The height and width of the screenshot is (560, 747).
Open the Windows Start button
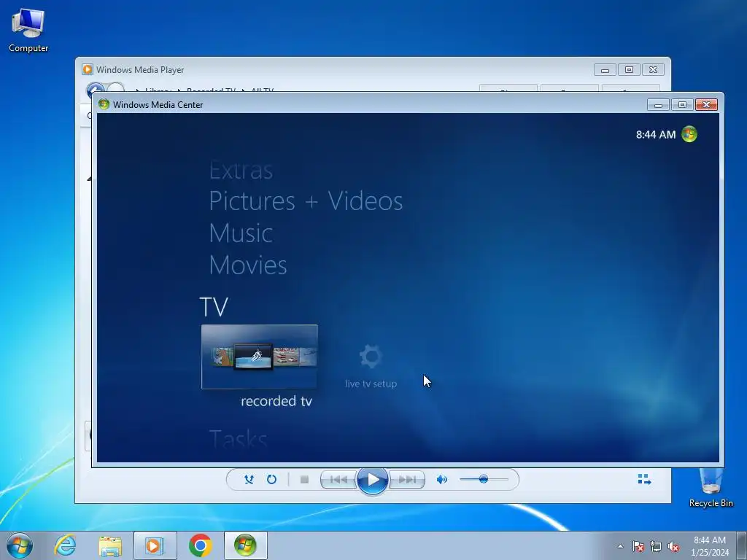[x=20, y=545]
